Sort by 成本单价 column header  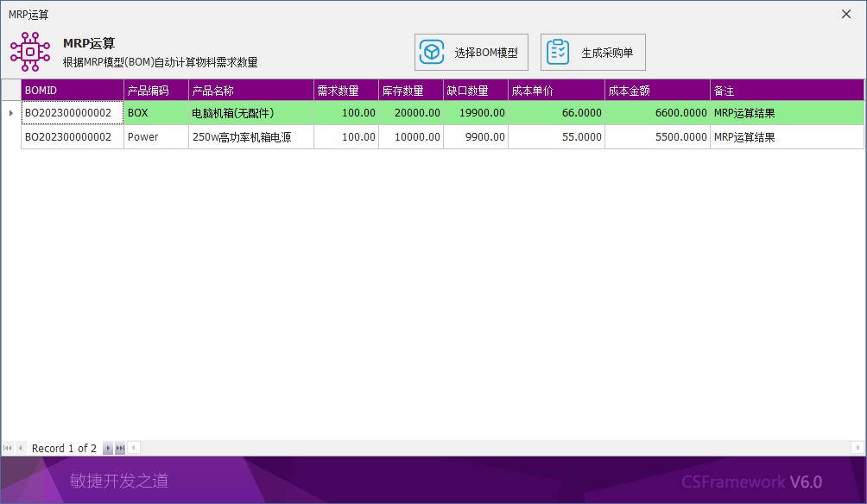click(556, 90)
